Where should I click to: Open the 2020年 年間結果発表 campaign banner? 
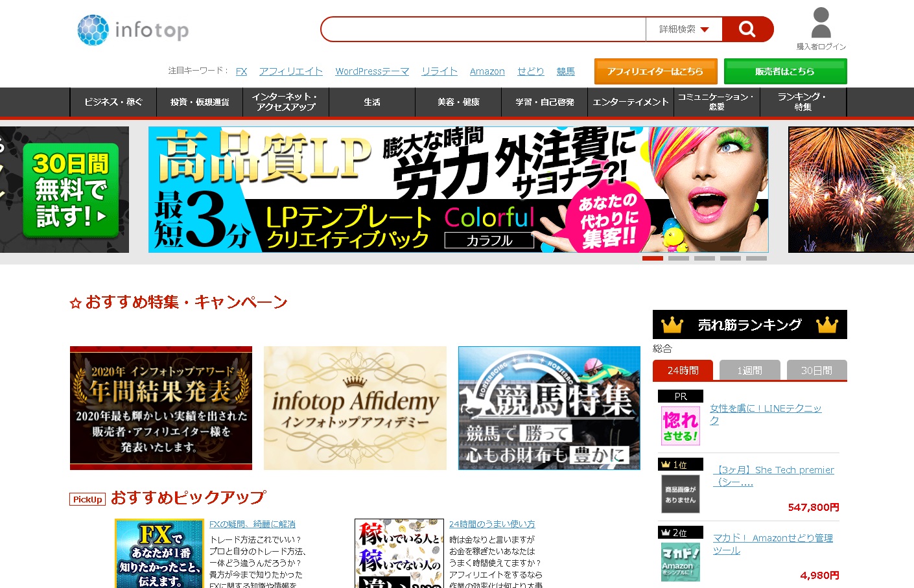161,408
